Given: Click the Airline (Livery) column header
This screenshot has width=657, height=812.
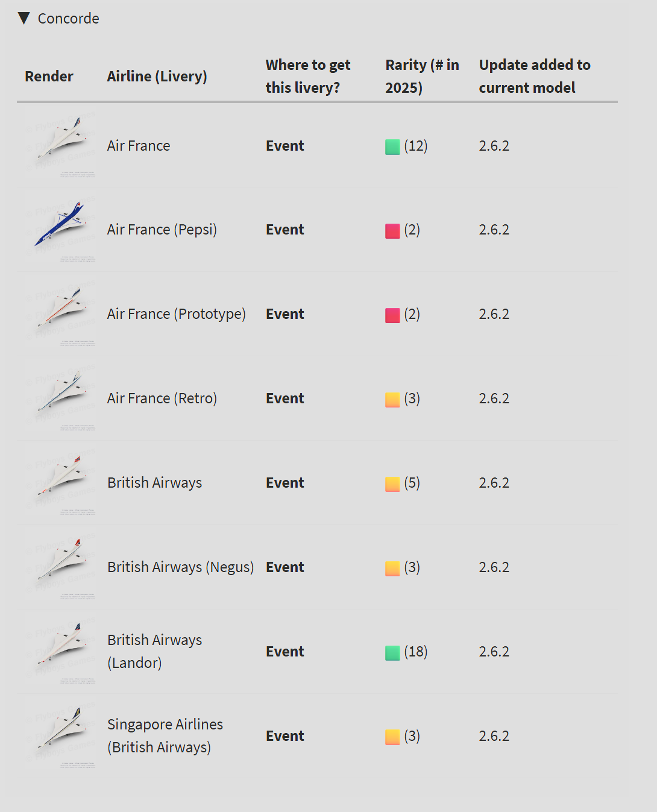Looking at the screenshot, I should tap(157, 77).
